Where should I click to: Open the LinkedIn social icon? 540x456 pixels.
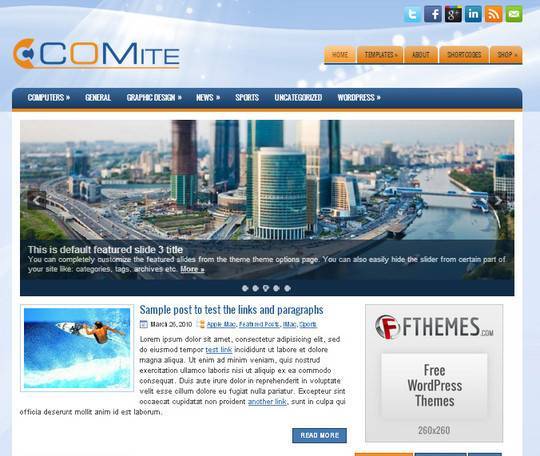473,14
